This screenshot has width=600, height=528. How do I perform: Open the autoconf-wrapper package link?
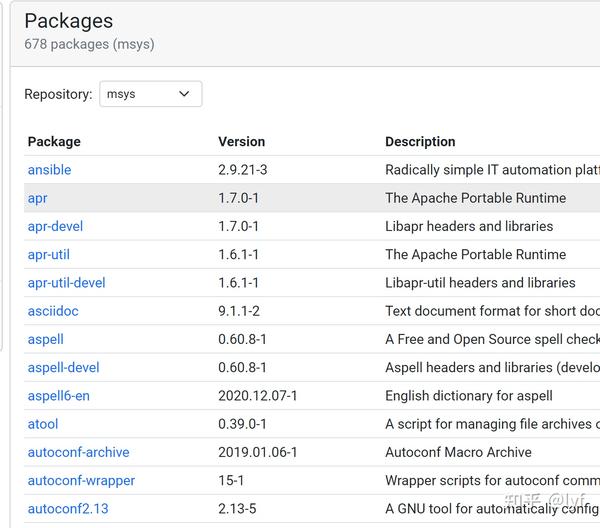coord(81,481)
